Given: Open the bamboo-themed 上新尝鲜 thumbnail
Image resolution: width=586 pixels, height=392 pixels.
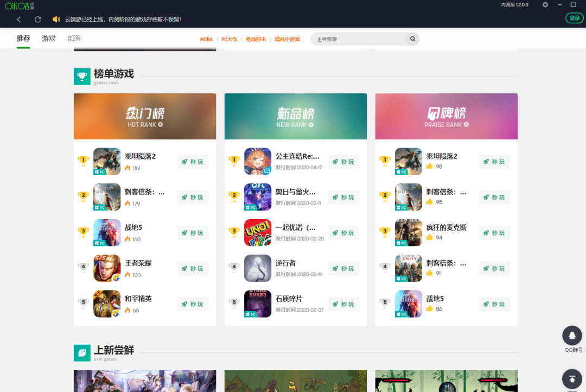Looking at the screenshot, I should pyautogui.click(x=446, y=381).
